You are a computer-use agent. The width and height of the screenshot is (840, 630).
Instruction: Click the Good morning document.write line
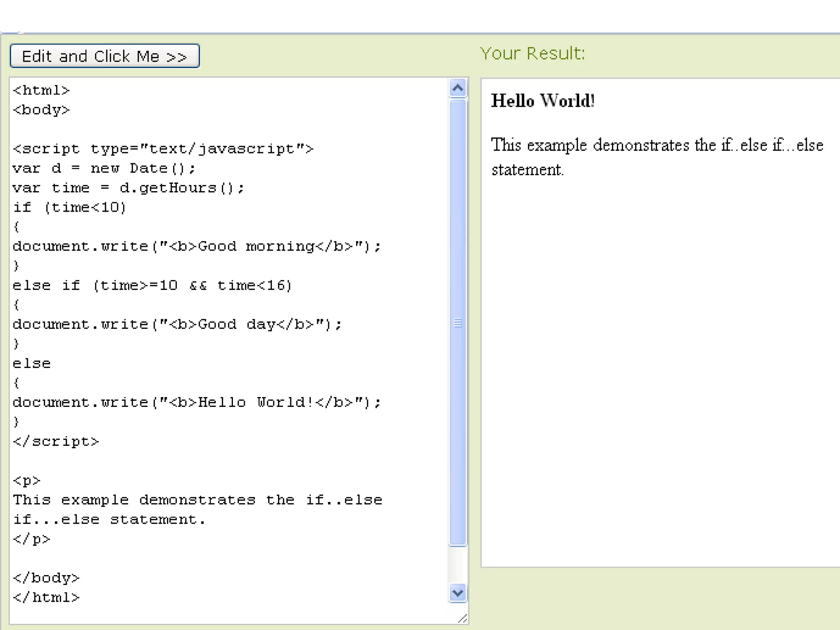197,247
